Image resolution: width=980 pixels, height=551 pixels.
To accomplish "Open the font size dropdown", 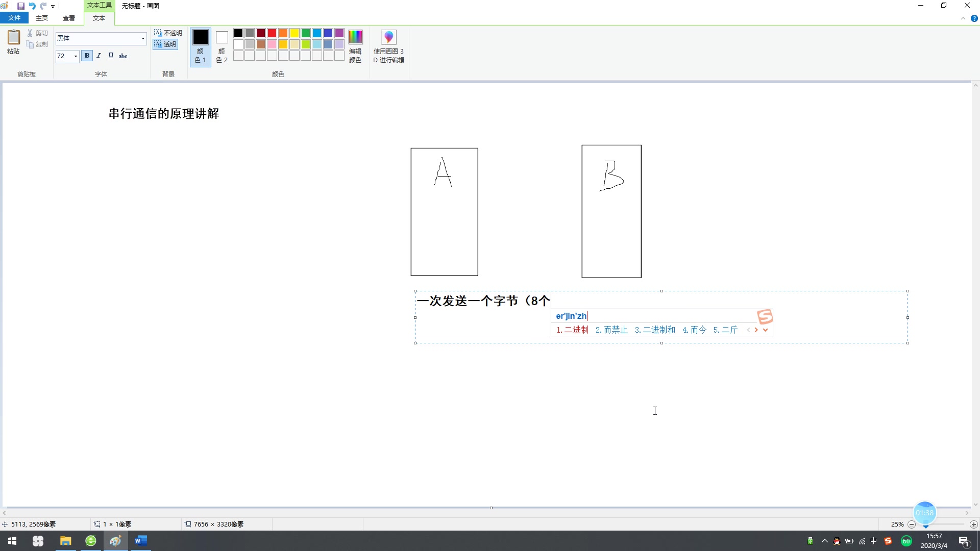I will (76, 56).
